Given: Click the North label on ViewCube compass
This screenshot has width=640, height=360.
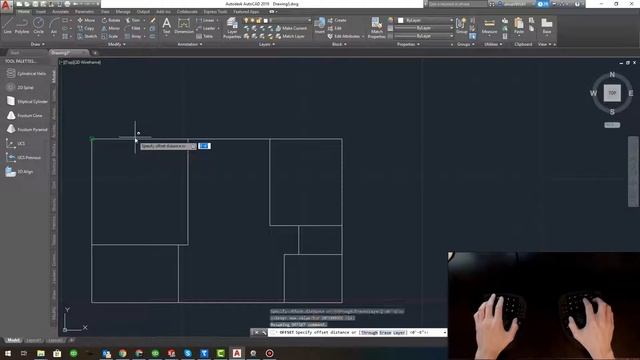Looking at the screenshot, I should pyautogui.click(x=612, y=75).
